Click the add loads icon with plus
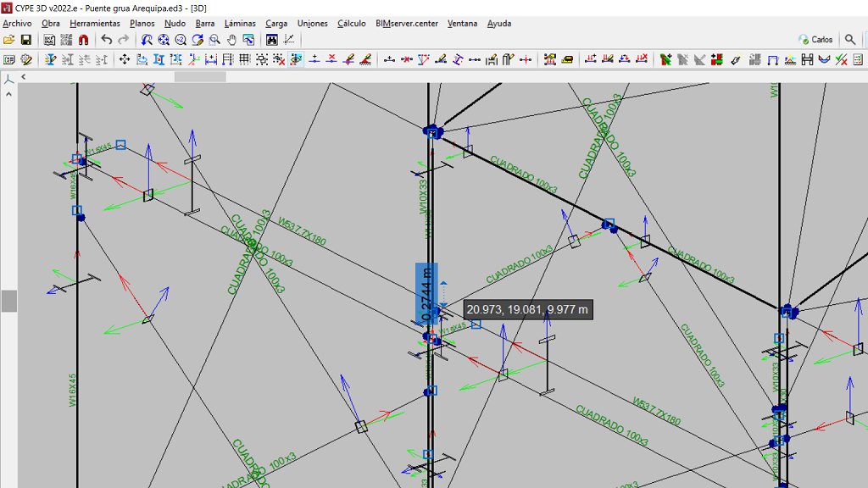This screenshot has width=868, height=488. (591, 59)
